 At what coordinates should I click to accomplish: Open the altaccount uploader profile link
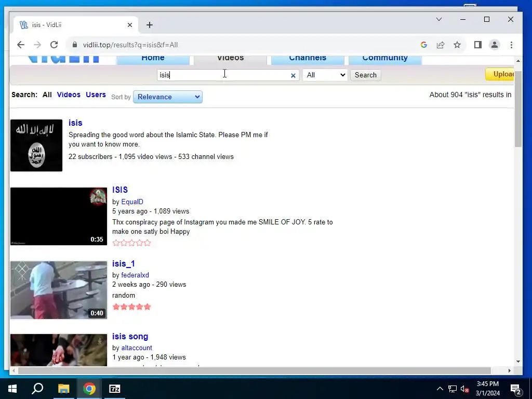tap(137, 348)
